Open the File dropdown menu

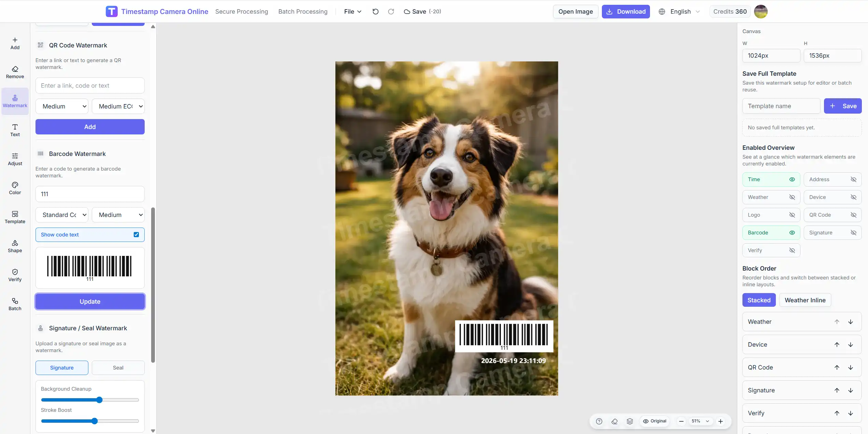pos(353,12)
